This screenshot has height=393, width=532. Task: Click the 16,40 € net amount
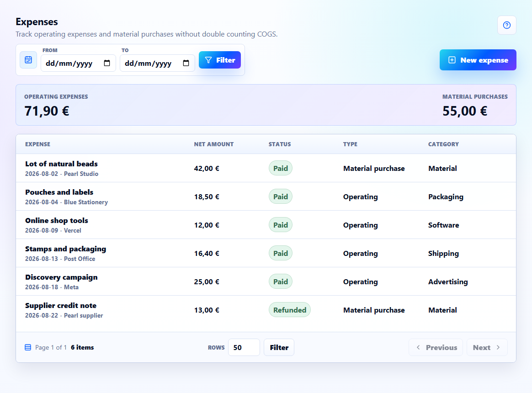207,253
